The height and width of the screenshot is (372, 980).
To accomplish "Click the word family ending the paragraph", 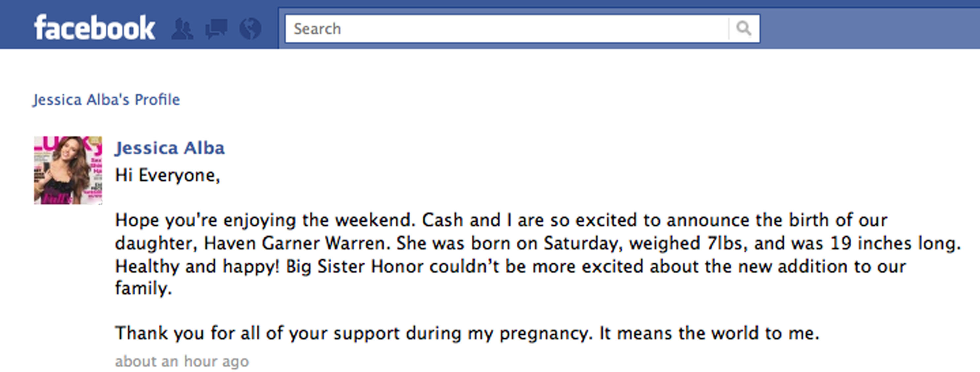I will [143, 288].
